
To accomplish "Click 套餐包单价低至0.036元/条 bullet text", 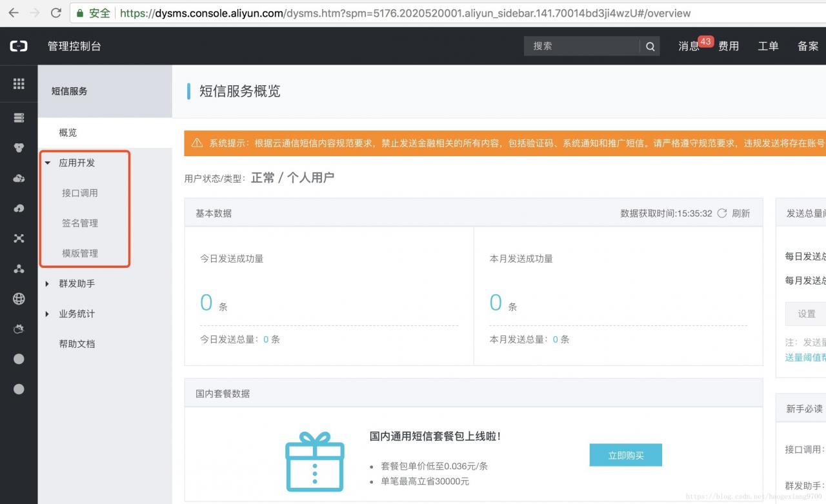I will (434, 466).
